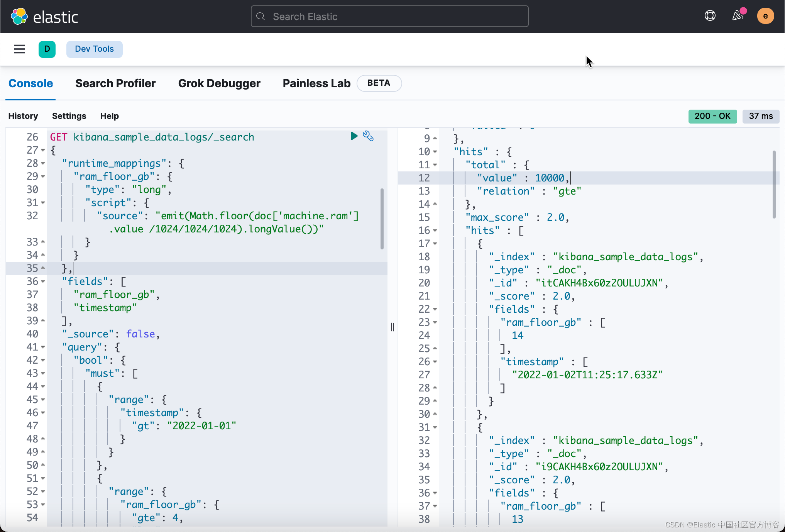Collapse the fields object on line 22
This screenshot has height=532, width=785.
(435, 309)
